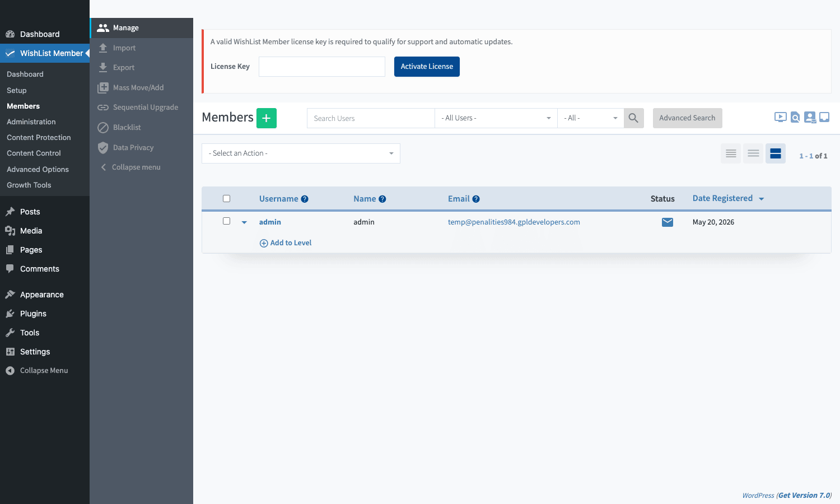This screenshot has height=504, width=840.
Task: Click the May 20, 2026 date cell
Action: tap(713, 222)
